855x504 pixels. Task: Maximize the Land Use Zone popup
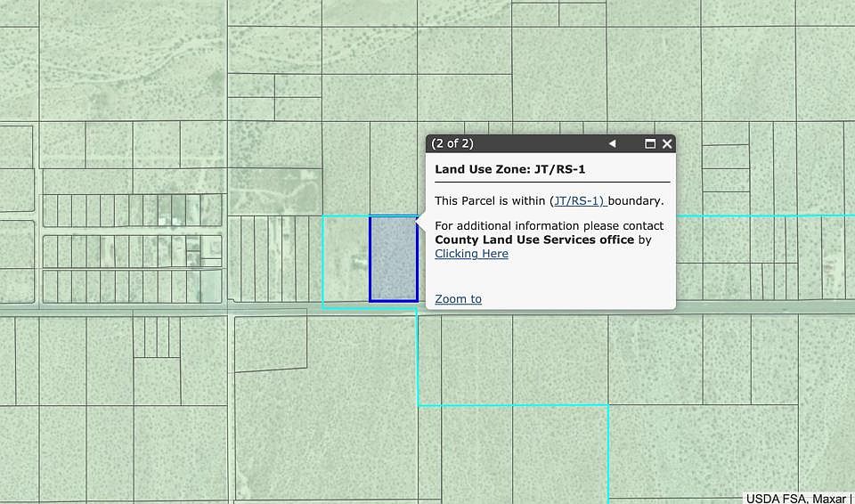[x=650, y=143]
